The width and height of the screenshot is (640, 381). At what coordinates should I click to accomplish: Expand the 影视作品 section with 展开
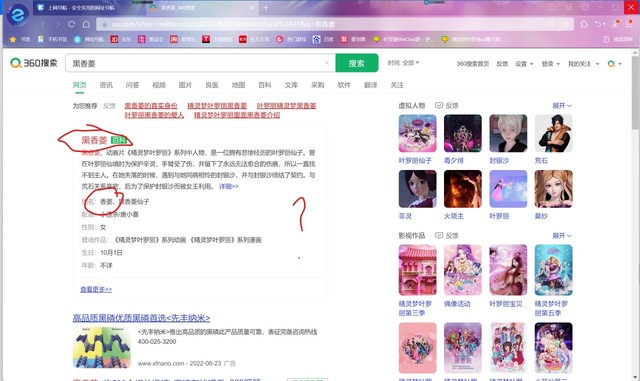[562, 236]
